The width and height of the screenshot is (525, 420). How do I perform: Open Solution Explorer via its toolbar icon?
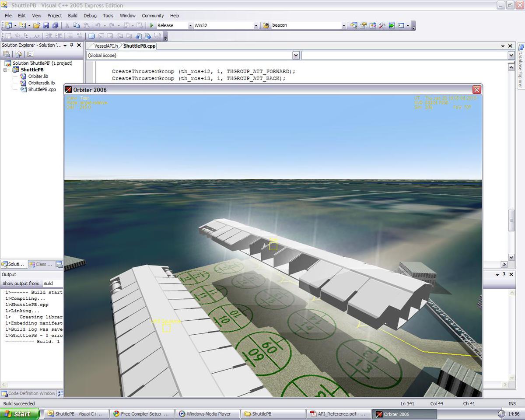click(354, 25)
